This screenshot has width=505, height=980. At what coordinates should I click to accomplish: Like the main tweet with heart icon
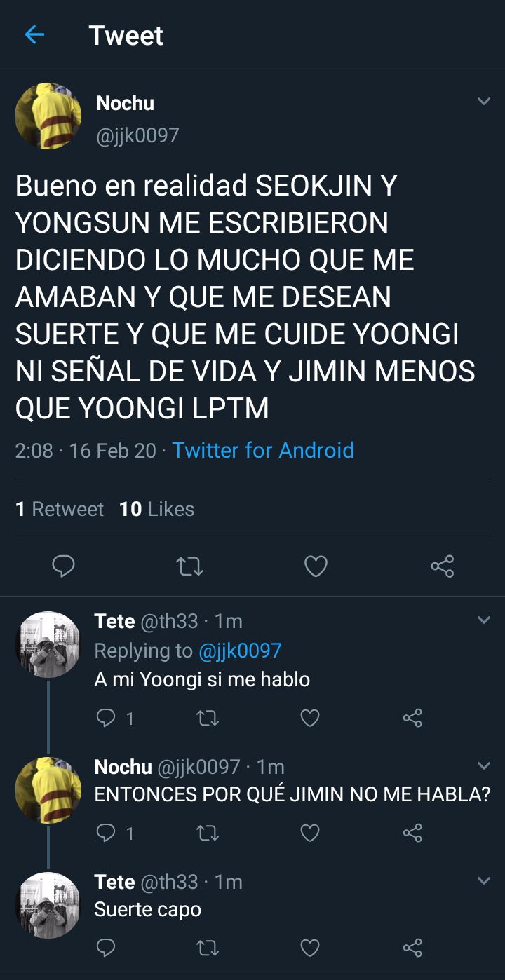click(x=316, y=566)
